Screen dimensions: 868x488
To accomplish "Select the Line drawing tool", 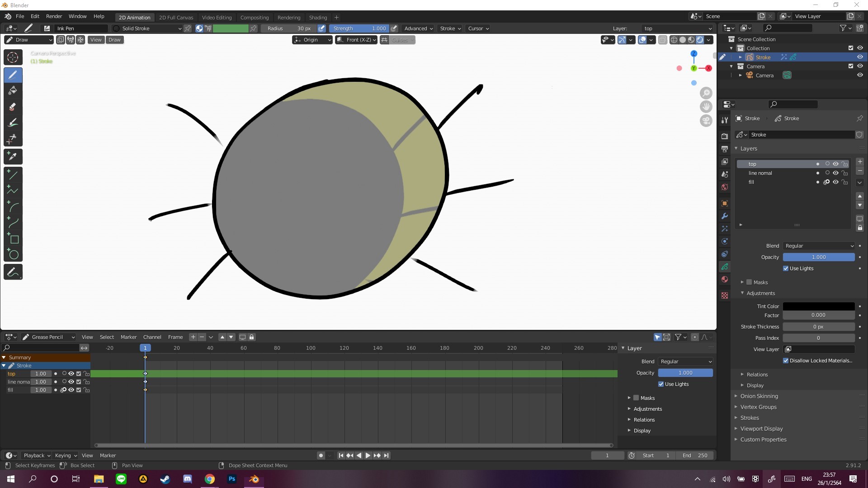I will [x=13, y=175].
